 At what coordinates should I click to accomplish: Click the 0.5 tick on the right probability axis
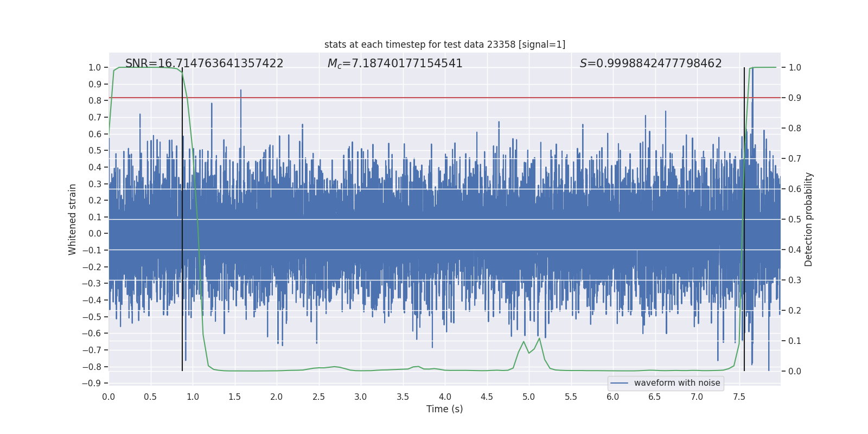pos(795,219)
